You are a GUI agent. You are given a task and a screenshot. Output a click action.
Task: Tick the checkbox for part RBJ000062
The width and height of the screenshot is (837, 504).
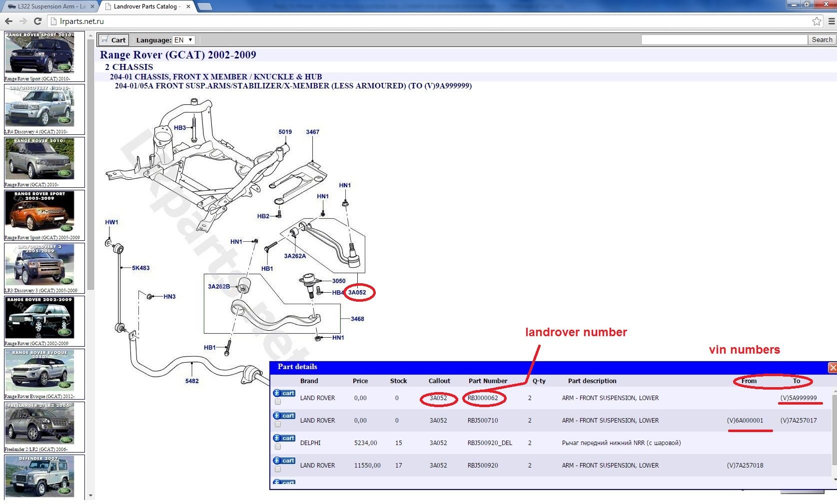(277, 402)
